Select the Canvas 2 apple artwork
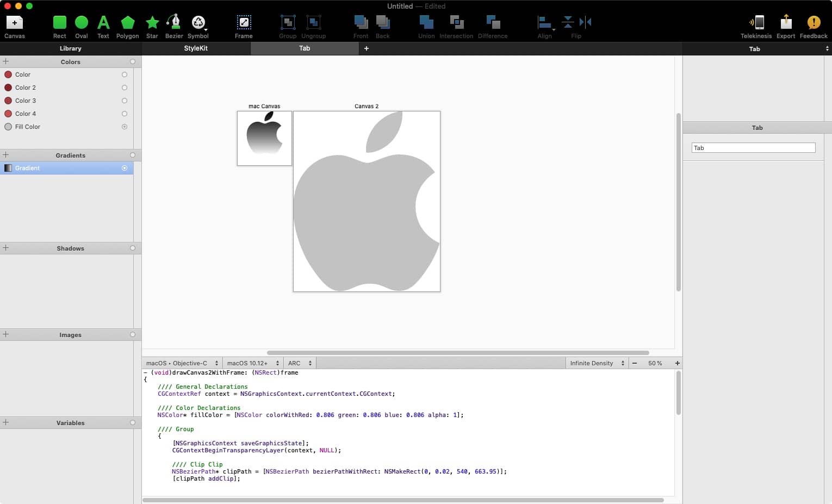The width and height of the screenshot is (832, 504). [x=367, y=201]
